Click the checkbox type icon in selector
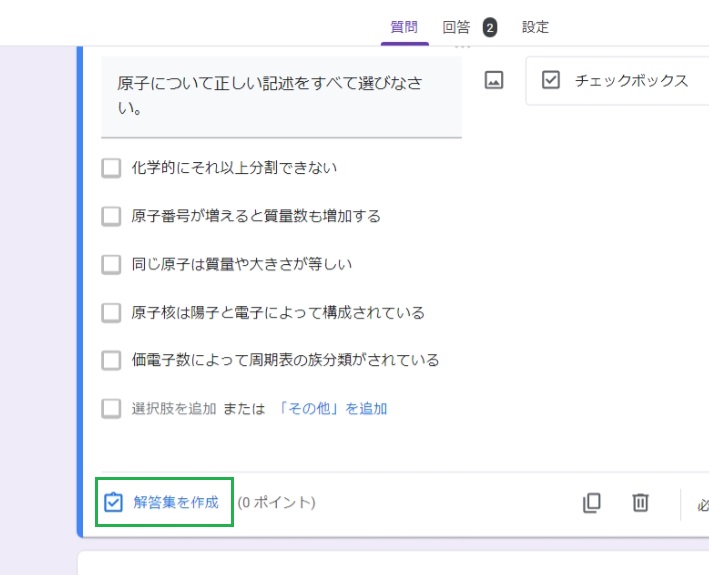The width and height of the screenshot is (709, 575). pos(551,80)
